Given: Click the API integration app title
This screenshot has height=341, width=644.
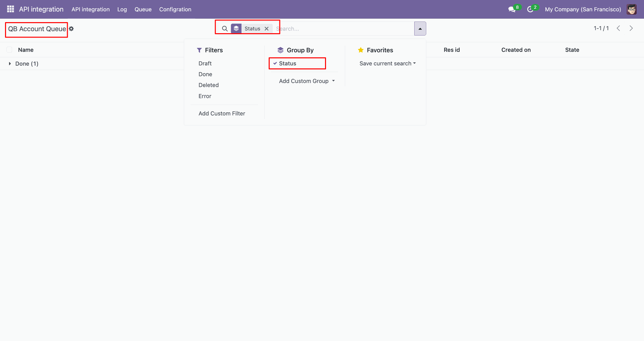Looking at the screenshot, I should (x=41, y=9).
